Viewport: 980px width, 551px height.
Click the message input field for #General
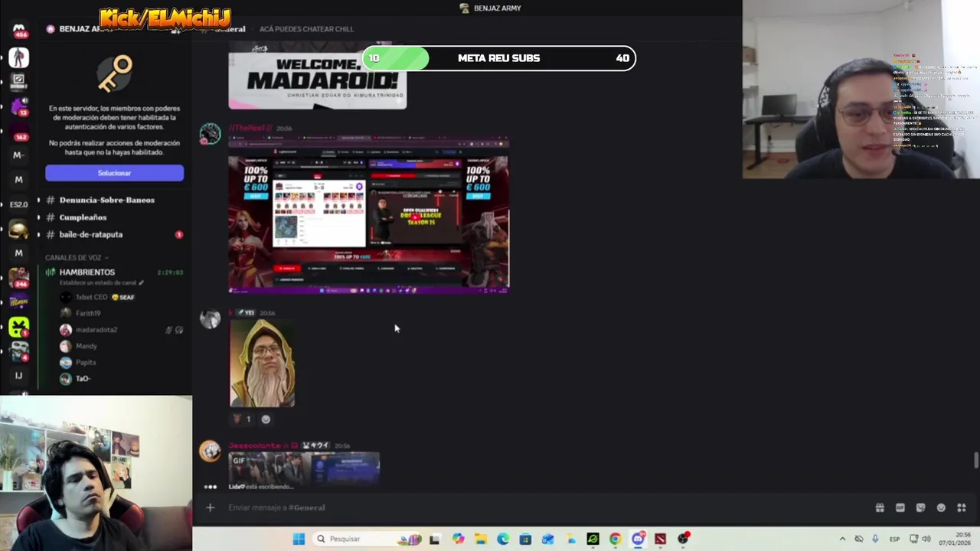tap(536, 507)
